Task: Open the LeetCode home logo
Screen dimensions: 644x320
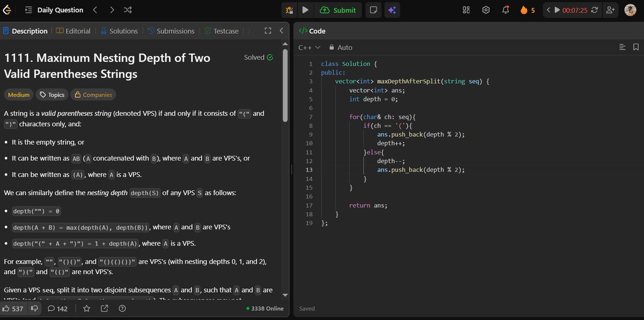Action: pos(8,10)
